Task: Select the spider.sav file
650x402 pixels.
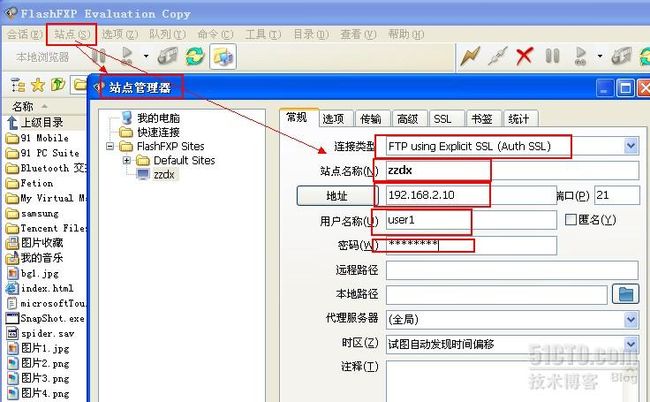Action: point(47,333)
